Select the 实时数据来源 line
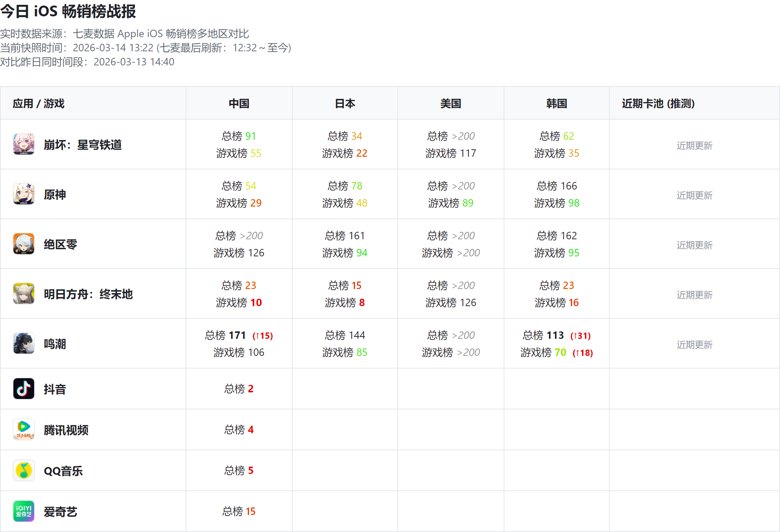Viewport: 780px width, 532px height. [124, 34]
